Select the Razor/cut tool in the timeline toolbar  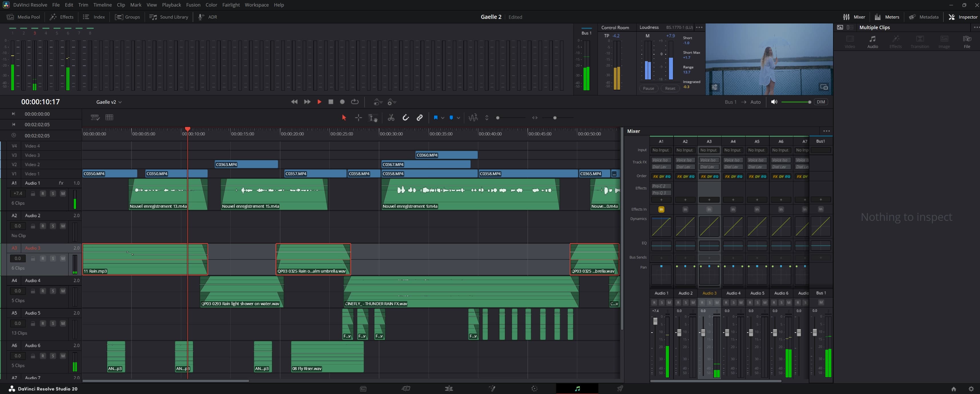pyautogui.click(x=391, y=118)
